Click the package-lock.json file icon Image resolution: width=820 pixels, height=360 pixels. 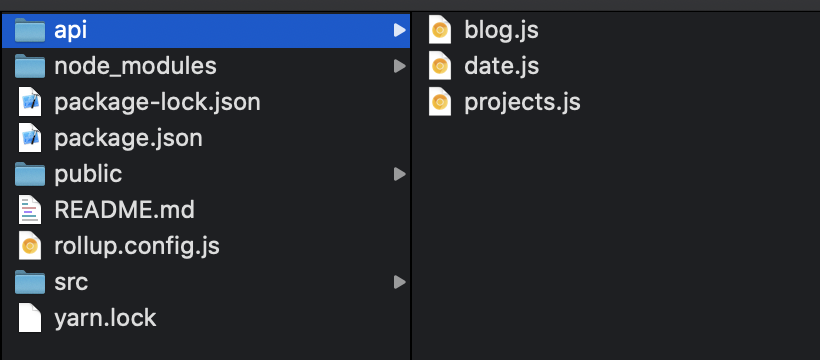(30, 102)
